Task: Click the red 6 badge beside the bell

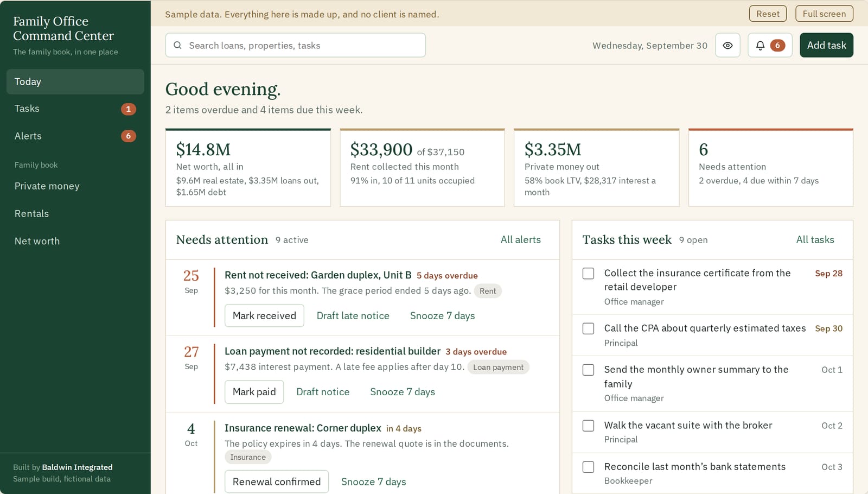Action: [x=777, y=46]
